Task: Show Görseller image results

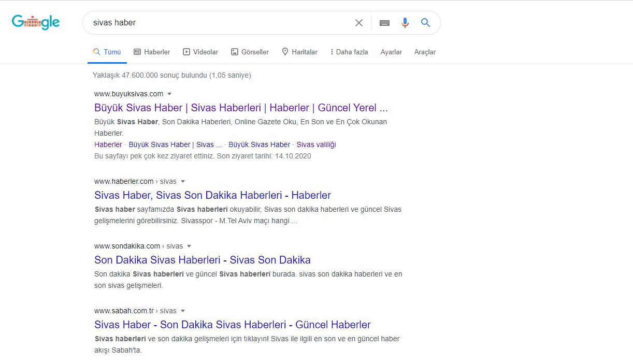Action: (250, 52)
